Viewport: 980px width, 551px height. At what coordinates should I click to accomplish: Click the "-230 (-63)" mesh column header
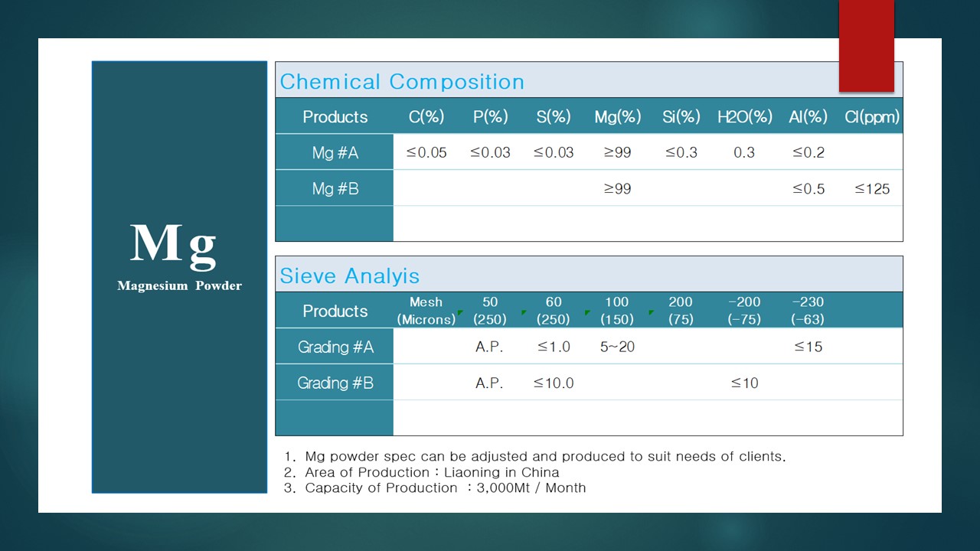pos(808,311)
